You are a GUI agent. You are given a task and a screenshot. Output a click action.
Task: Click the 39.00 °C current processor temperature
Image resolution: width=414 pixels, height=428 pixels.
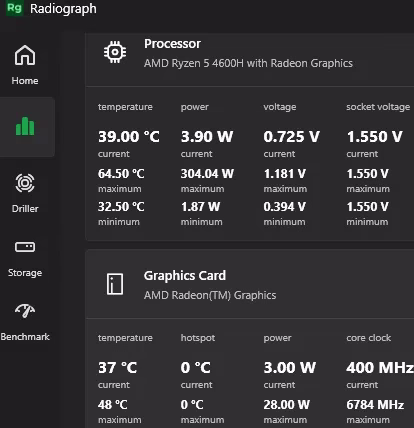click(x=129, y=137)
